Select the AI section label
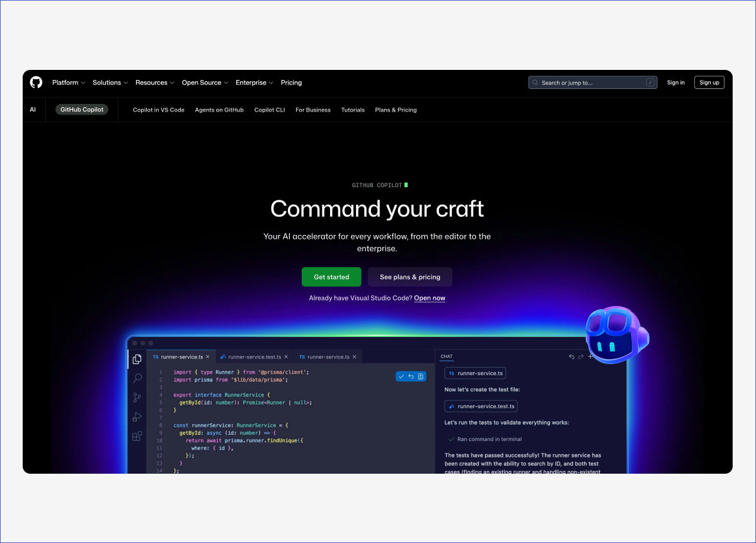 pyautogui.click(x=33, y=110)
